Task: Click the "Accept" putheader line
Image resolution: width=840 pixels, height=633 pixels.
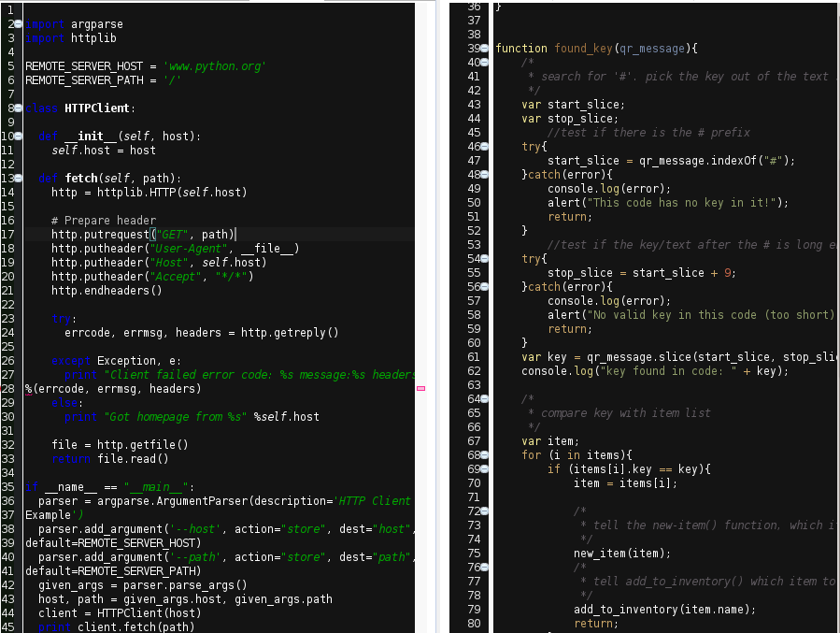Action: [x=152, y=277]
